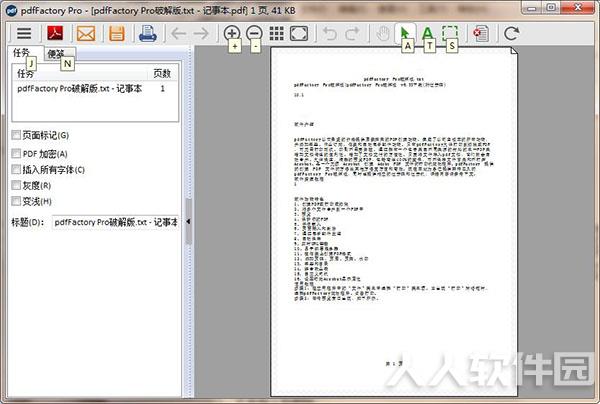Toggle fit-to-page full view icon
The width and height of the screenshot is (600, 404).
click(299, 34)
